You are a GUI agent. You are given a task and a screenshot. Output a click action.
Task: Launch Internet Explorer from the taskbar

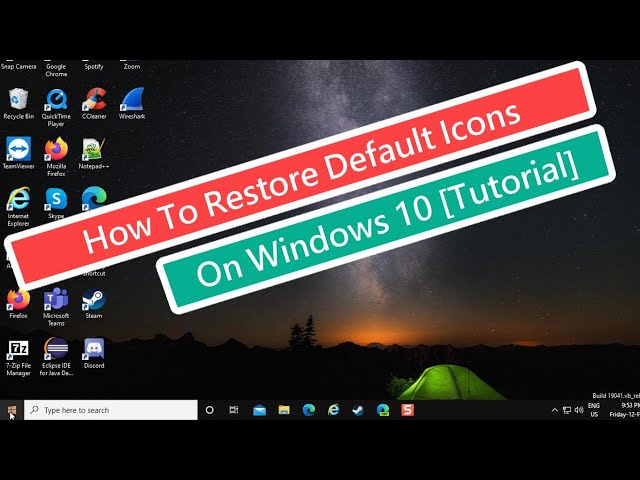click(x=333, y=410)
